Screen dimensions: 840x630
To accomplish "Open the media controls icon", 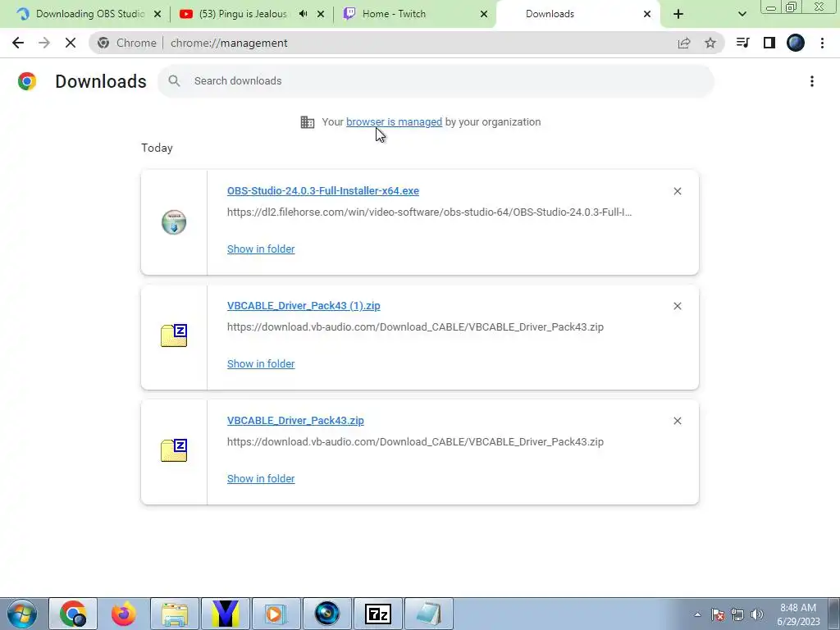I will pyautogui.click(x=743, y=43).
